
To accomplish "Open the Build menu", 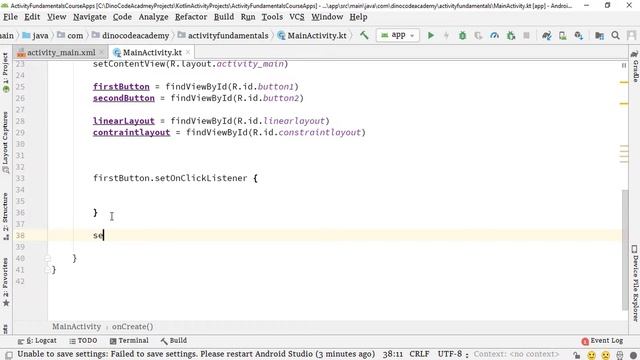I will 224,17.
